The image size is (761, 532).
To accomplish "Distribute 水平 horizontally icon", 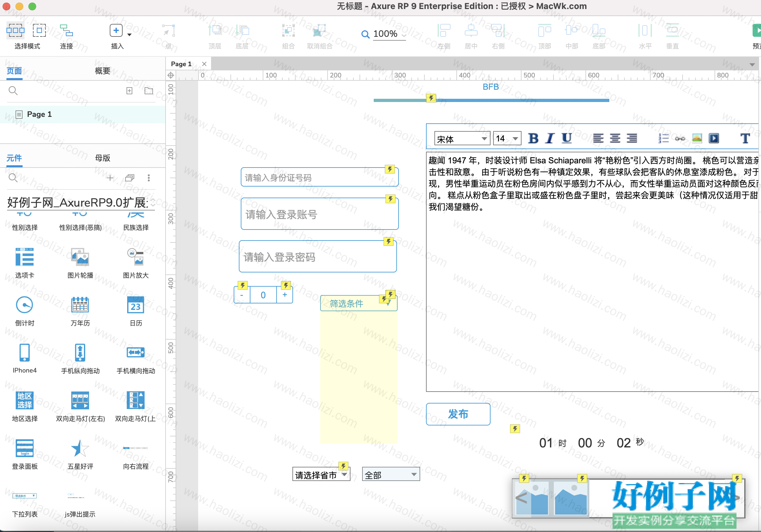I will pos(645,30).
